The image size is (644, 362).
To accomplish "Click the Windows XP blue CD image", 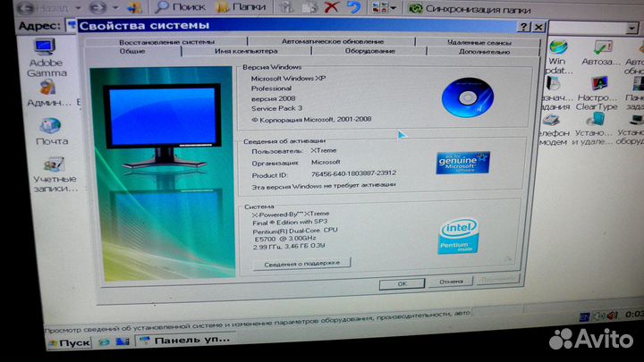I will 468,97.
